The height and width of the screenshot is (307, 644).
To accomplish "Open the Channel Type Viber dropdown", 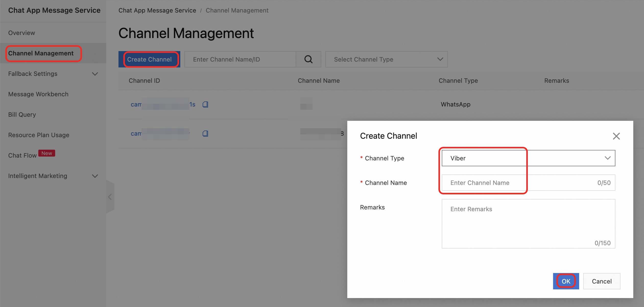I will (x=528, y=158).
